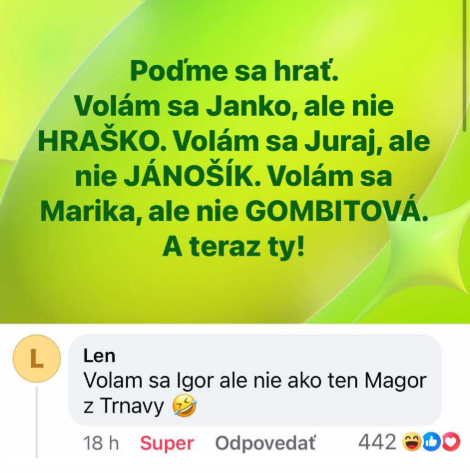Click the red heart love reaction icon

[x=452, y=442]
